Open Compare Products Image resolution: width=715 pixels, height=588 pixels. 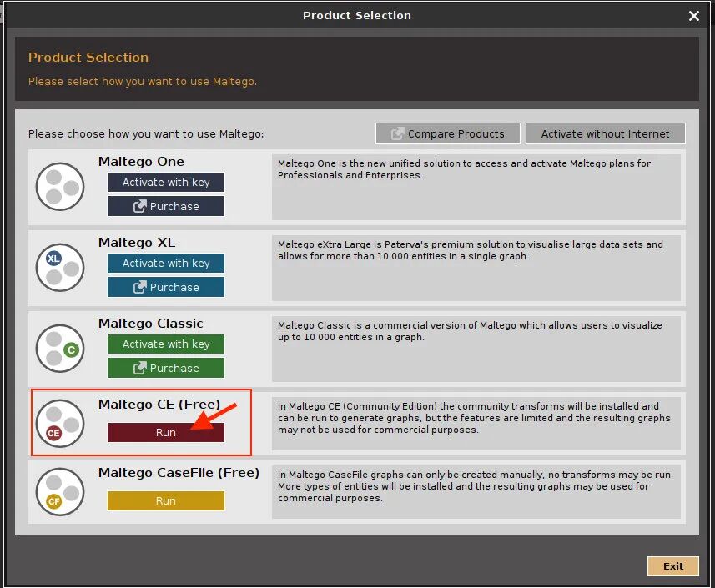[448, 133]
